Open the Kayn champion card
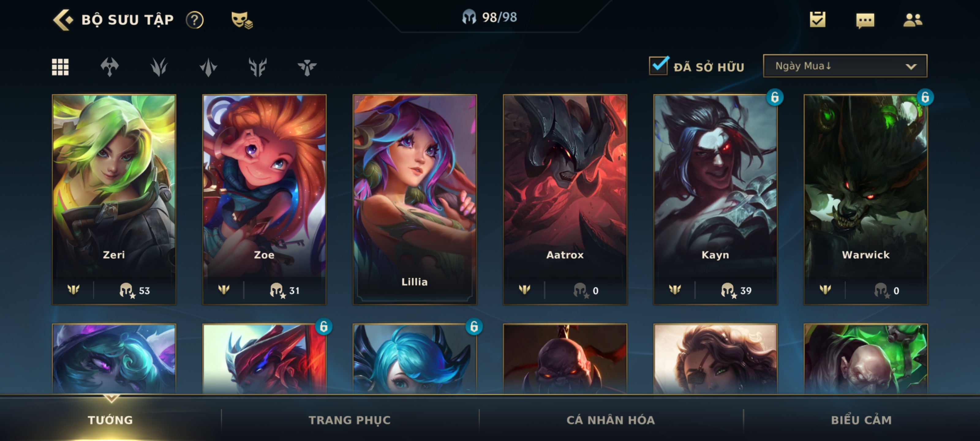Image resolution: width=980 pixels, height=441 pixels. click(x=715, y=199)
